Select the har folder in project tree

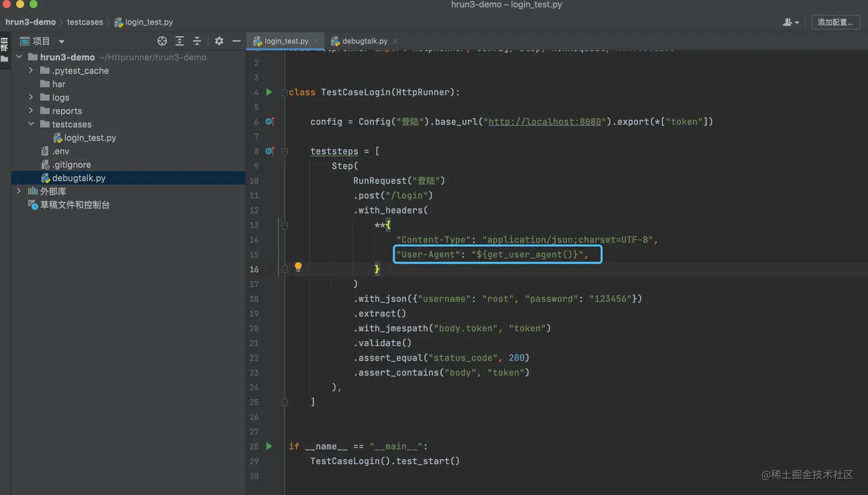59,84
